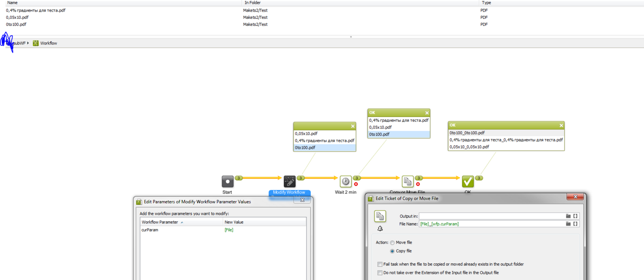
Task: Close the OK popup above the Wait node
Action: pyautogui.click(x=427, y=113)
